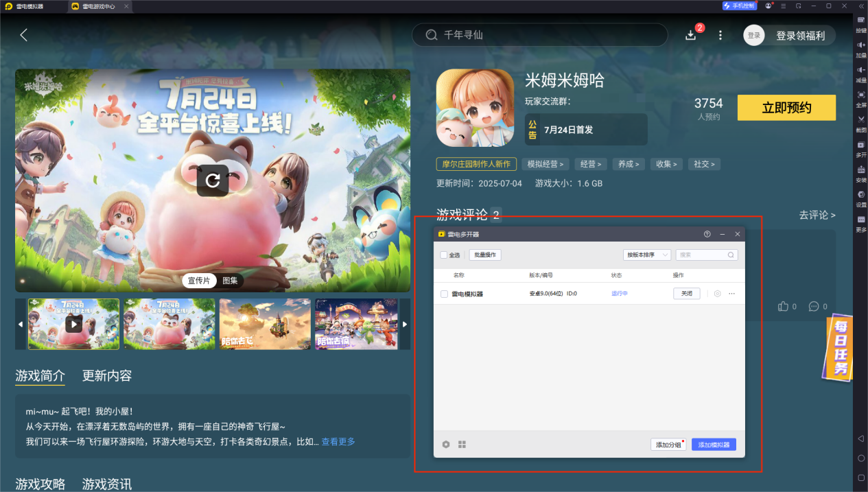Image resolution: width=868 pixels, height=492 pixels.
Task: Select the 图集 media tab
Action: [230, 281]
